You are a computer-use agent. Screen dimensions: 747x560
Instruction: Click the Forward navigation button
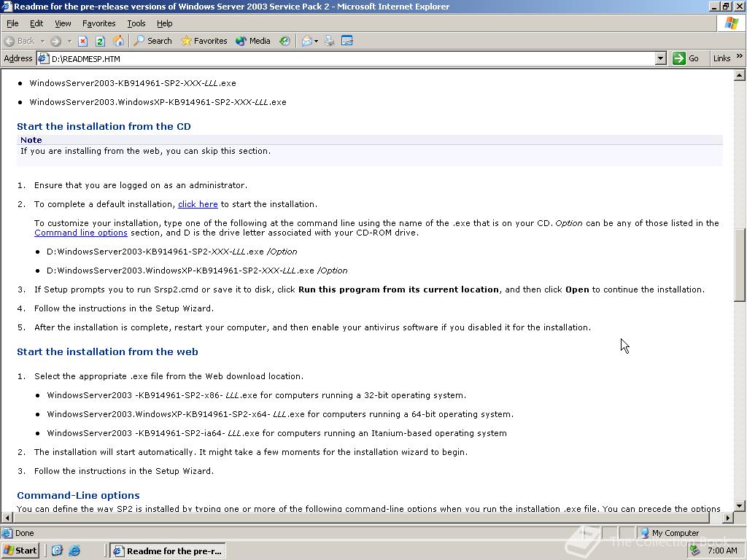coord(55,41)
